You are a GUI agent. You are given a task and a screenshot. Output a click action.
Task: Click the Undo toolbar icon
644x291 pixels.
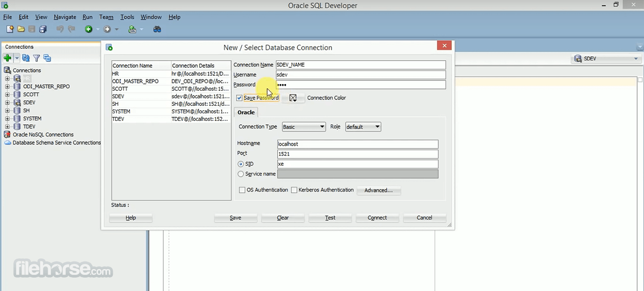(x=60, y=29)
